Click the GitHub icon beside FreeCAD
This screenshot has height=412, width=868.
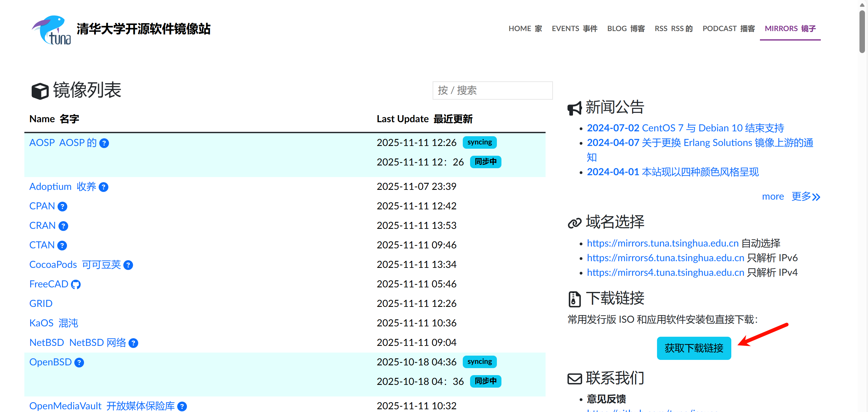click(x=76, y=285)
